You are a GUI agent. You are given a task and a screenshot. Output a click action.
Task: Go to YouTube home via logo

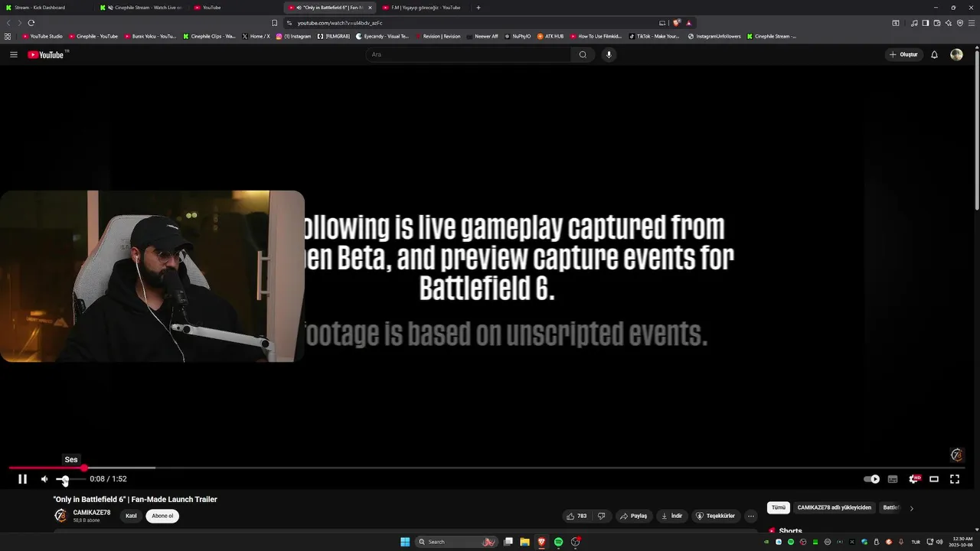[x=47, y=54]
